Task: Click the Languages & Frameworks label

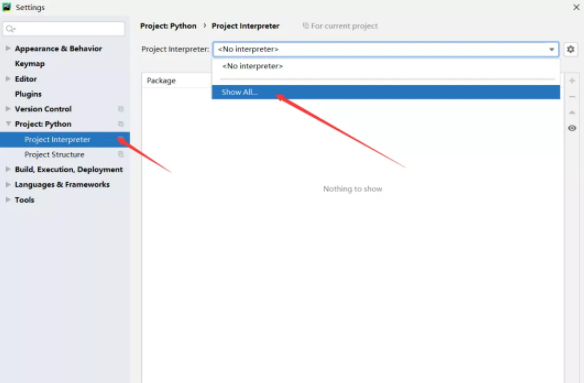Action: tap(62, 184)
